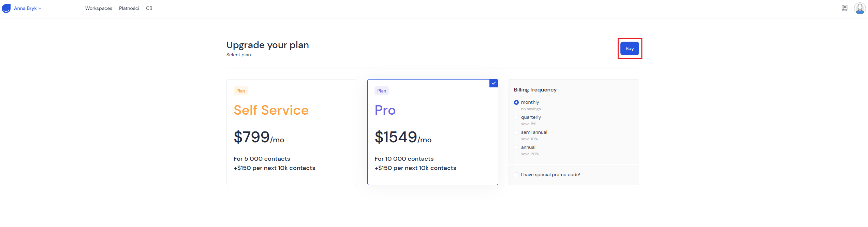Click the blue checkmark on Pro plan
868x227 pixels.
(494, 83)
